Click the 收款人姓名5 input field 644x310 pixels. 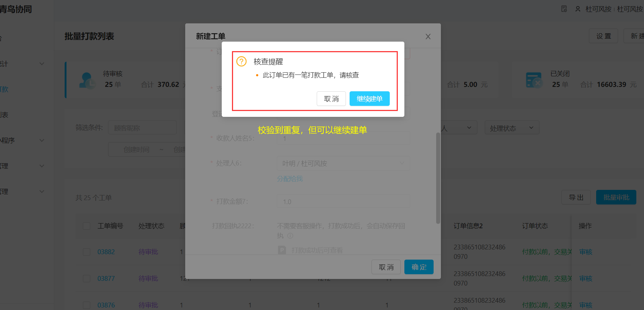(343, 138)
